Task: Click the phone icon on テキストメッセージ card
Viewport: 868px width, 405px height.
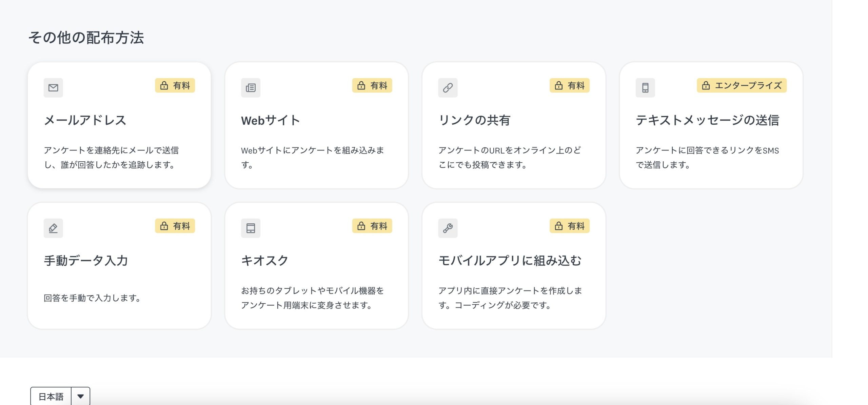Action: [645, 88]
